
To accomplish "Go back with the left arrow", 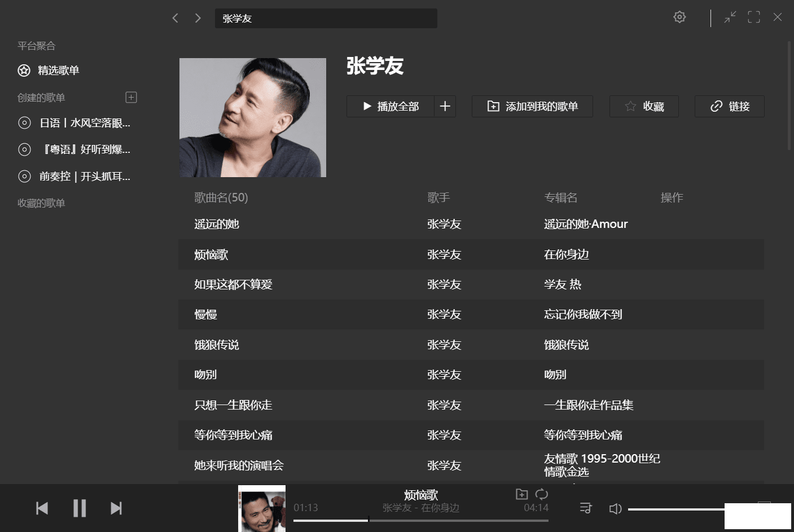I will click(x=176, y=18).
